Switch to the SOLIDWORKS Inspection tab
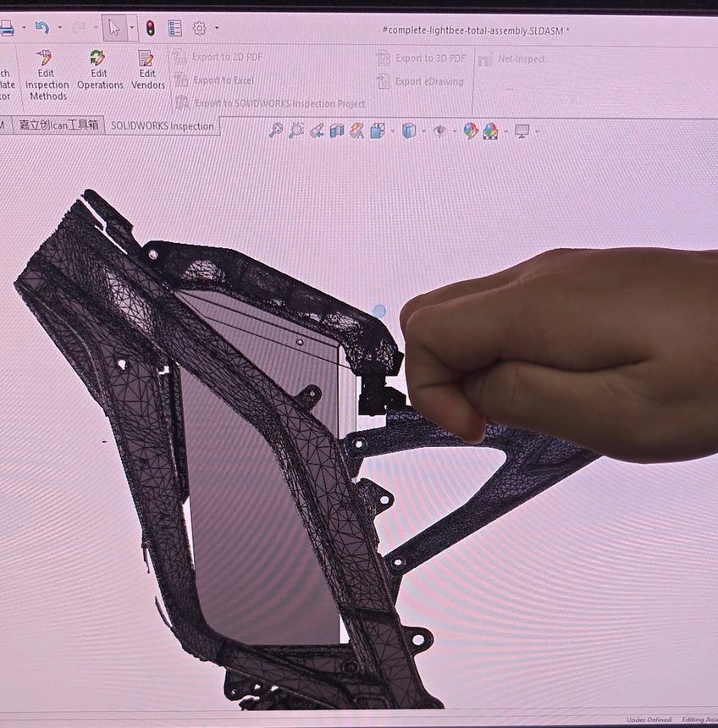Screen dimensions: 718x728 [x=162, y=126]
